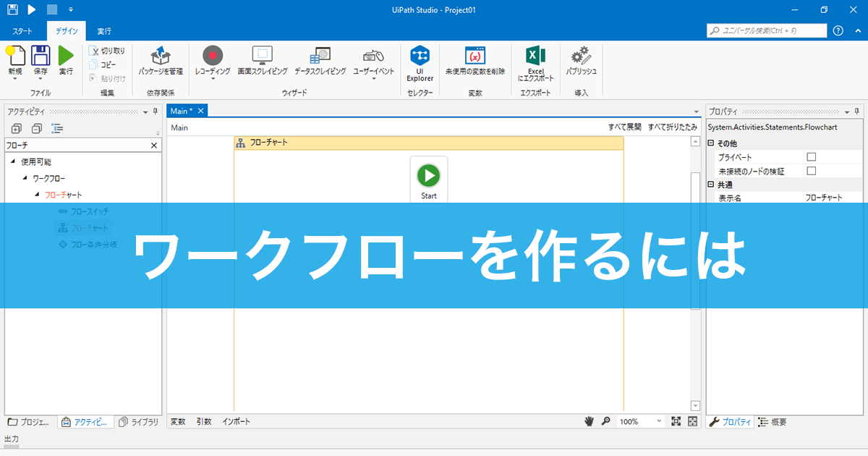Open 画面スクレイピング wizard

coord(262,61)
